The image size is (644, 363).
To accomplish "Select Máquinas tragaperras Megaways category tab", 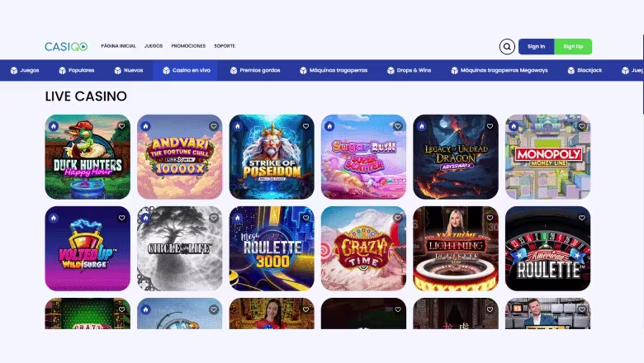I will (x=500, y=71).
